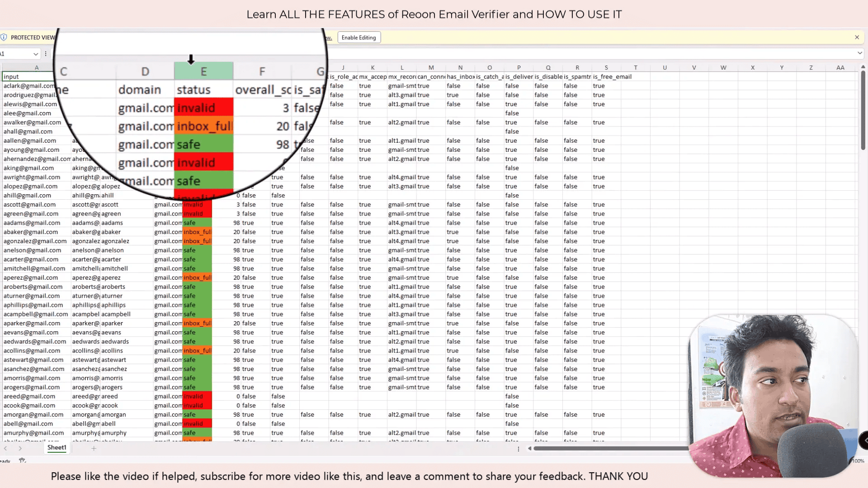Select cell amurphy@gmail.com in column A
Image resolution: width=868 pixels, height=488 pixels.
[37, 433]
